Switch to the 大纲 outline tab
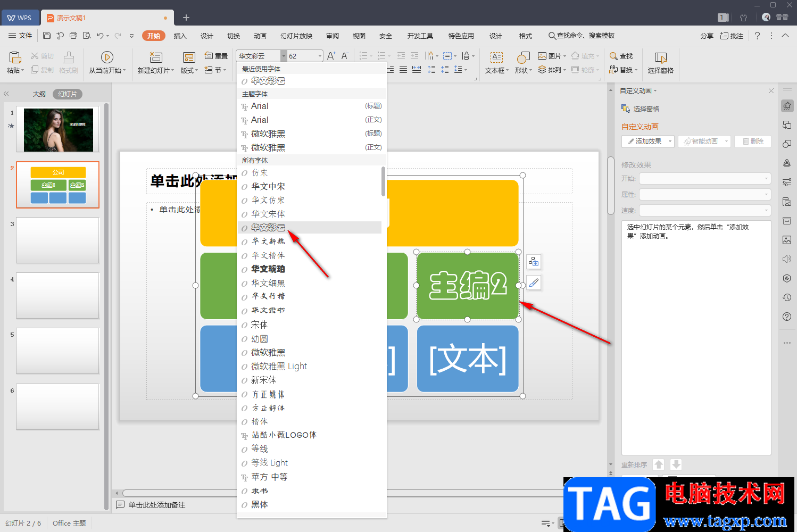Viewport: 797px width, 532px height. (39, 94)
